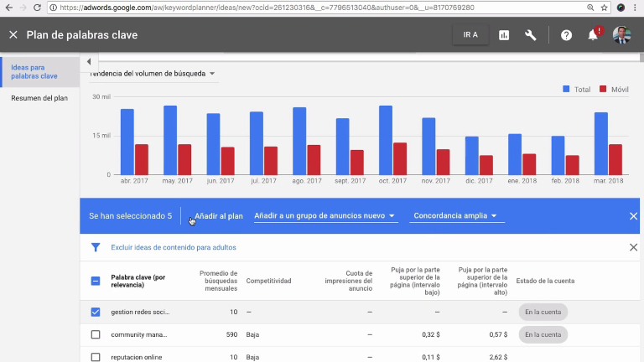
Task: Click the Se han seleccionado 5 label
Action: tap(130, 216)
